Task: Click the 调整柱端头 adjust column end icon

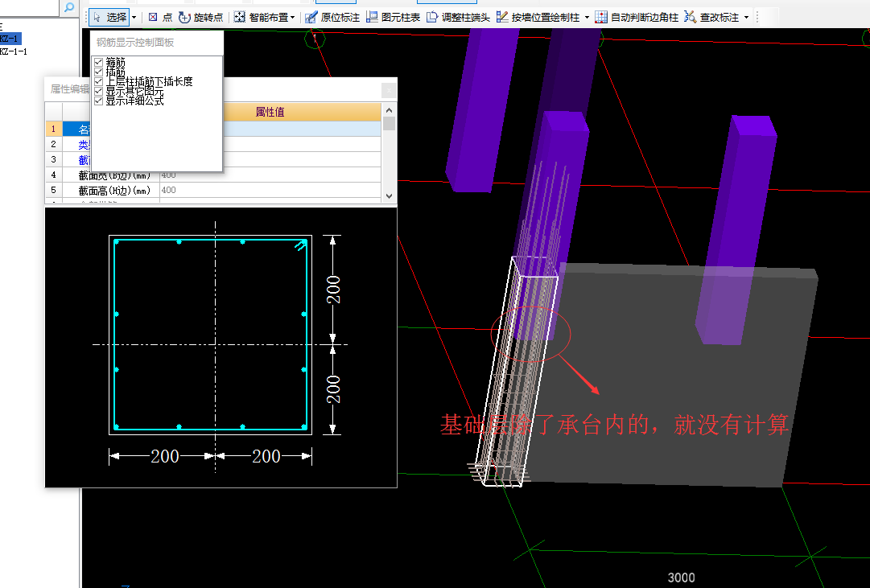Action: point(432,17)
